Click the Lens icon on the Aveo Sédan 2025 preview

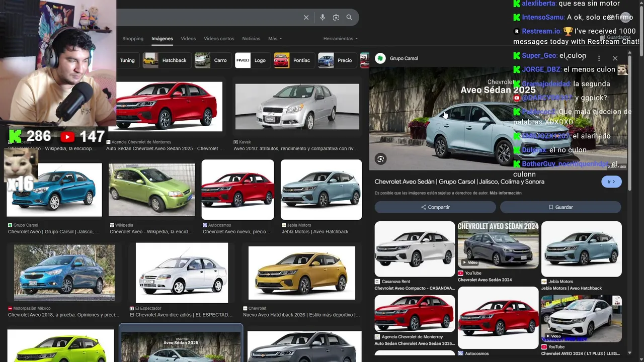point(381,159)
